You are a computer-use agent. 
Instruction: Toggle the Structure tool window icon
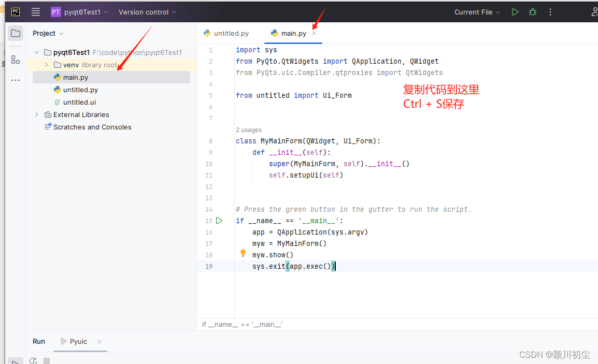[15, 59]
